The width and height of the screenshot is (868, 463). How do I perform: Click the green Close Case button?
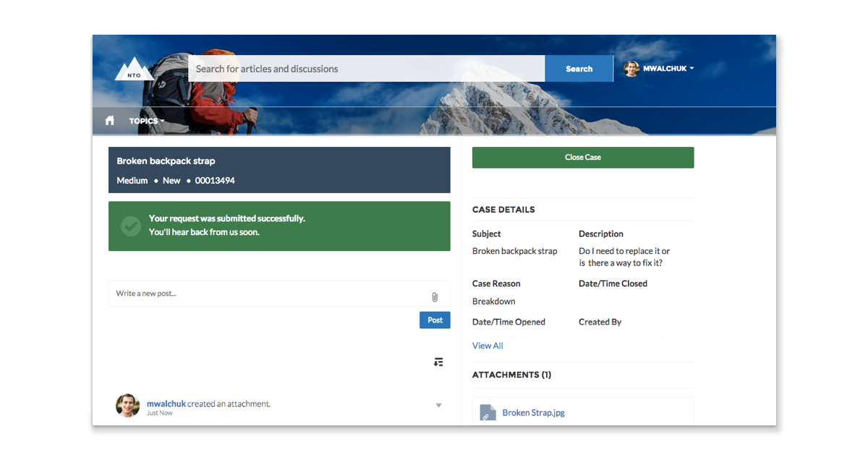point(582,158)
